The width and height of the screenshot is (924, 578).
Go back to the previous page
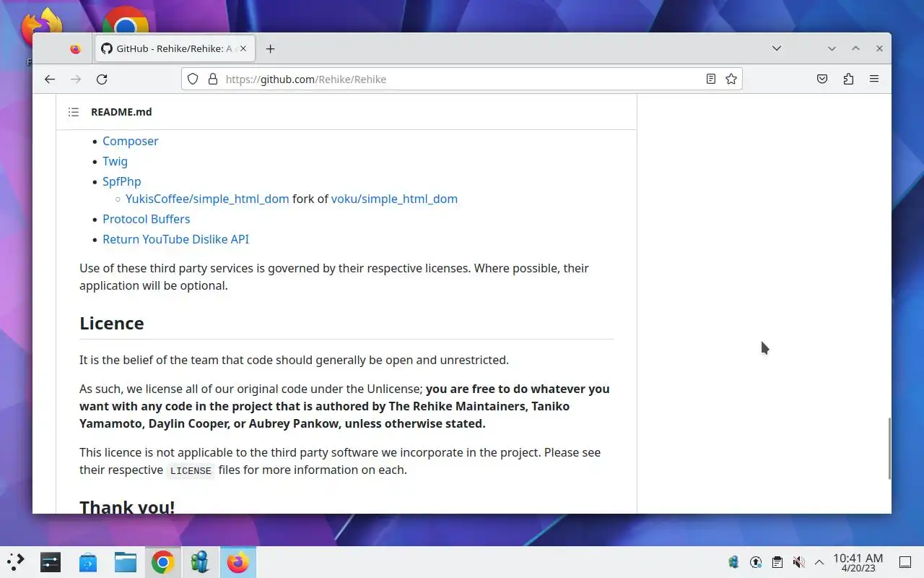pos(50,79)
